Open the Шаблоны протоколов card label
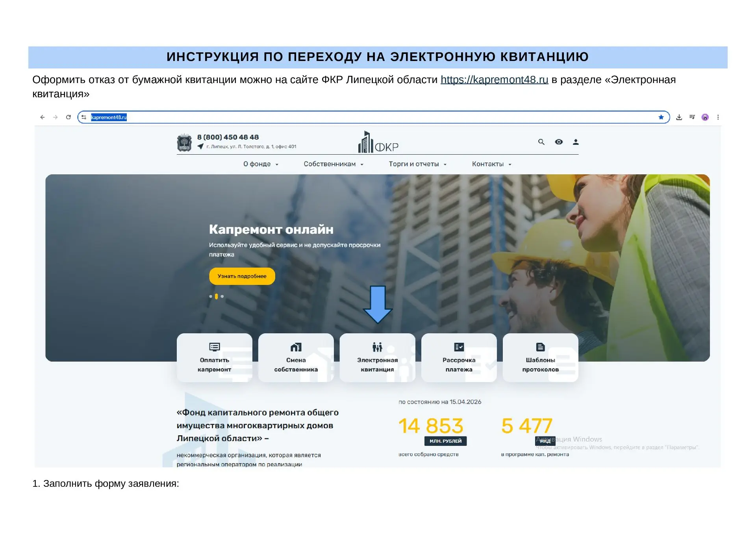 click(541, 365)
